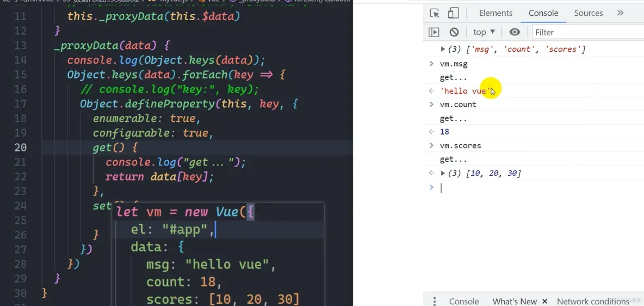Select the What's New drawer tab
The image size is (644, 306).
pos(515,302)
